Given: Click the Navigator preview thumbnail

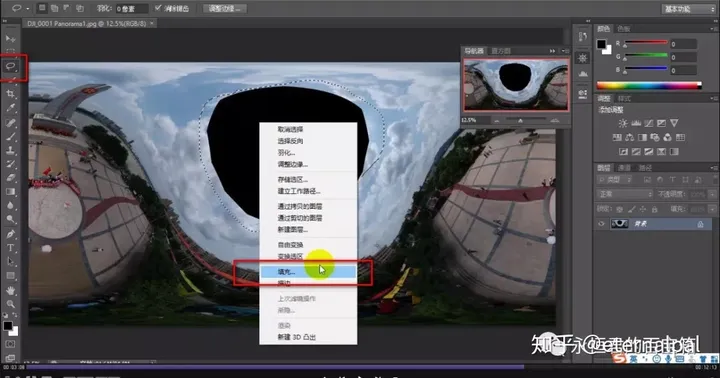Looking at the screenshot, I should (516, 85).
